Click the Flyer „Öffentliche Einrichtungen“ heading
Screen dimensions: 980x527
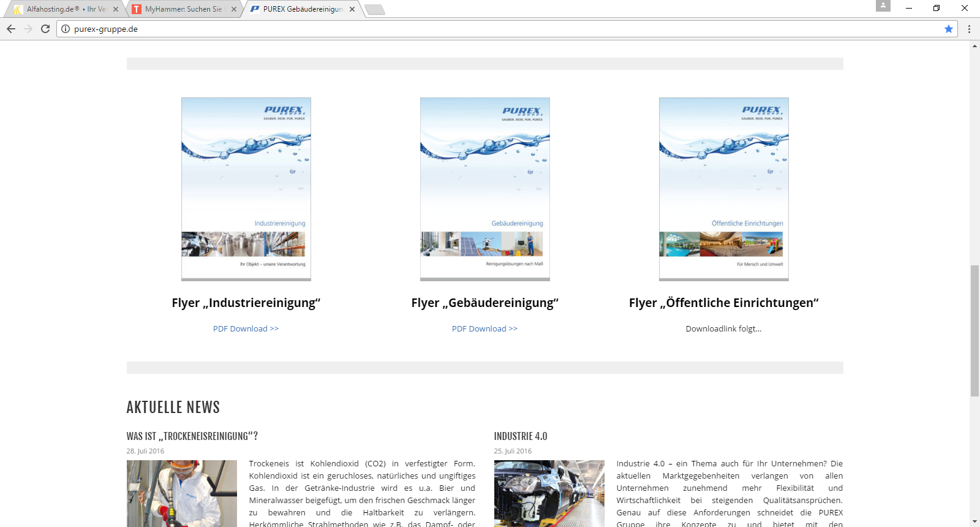click(724, 303)
